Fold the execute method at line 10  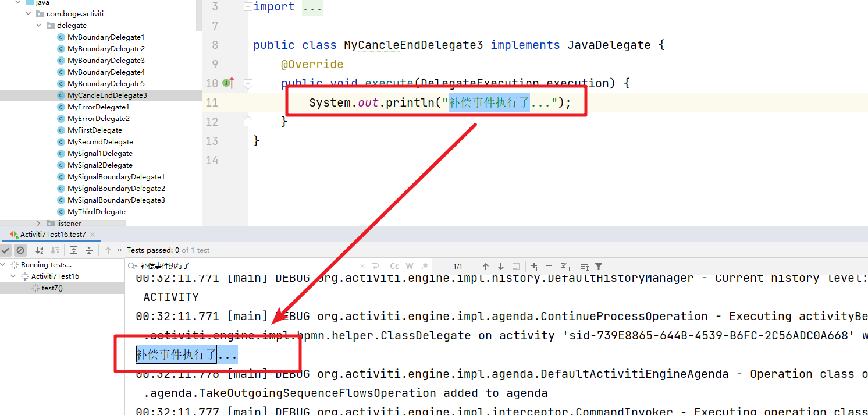click(x=248, y=84)
